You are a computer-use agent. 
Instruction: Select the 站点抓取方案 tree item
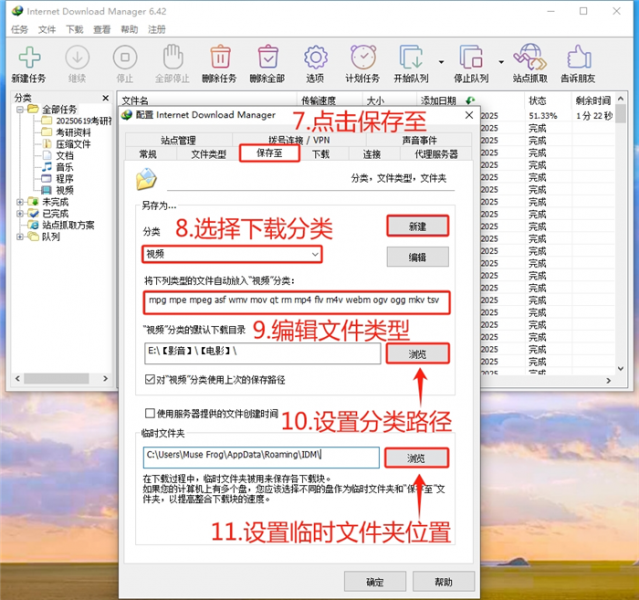point(68,225)
